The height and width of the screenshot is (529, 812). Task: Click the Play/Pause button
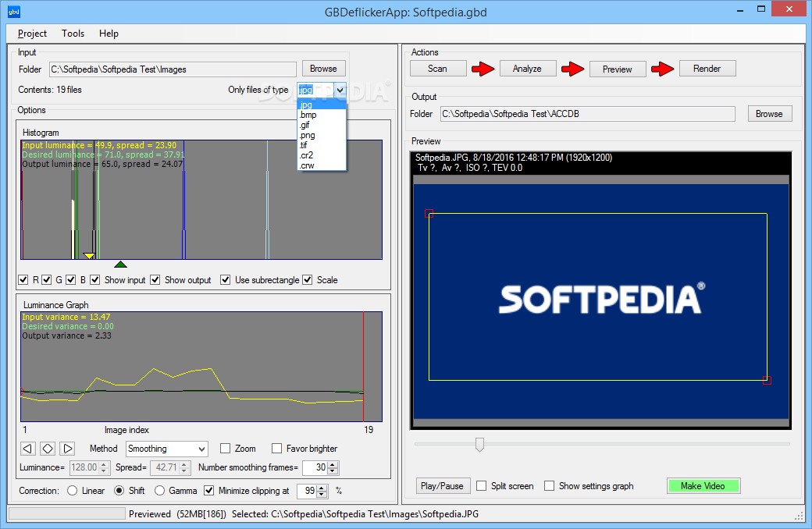pyautogui.click(x=442, y=486)
